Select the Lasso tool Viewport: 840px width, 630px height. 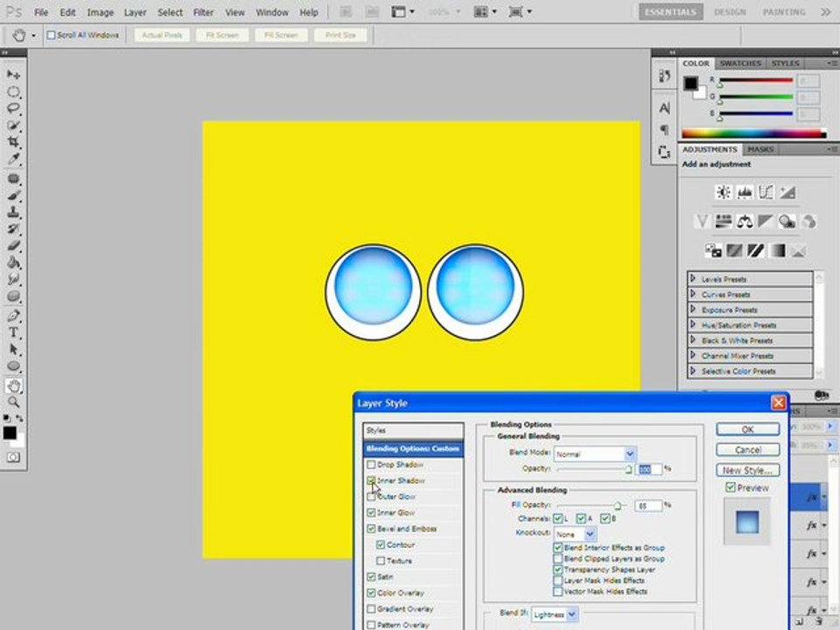pyautogui.click(x=13, y=108)
